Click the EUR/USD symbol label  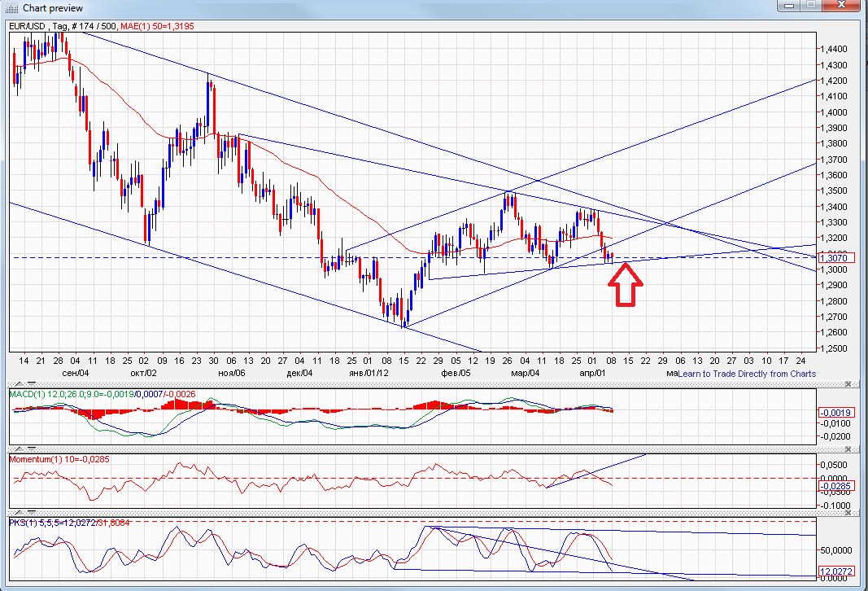point(27,26)
